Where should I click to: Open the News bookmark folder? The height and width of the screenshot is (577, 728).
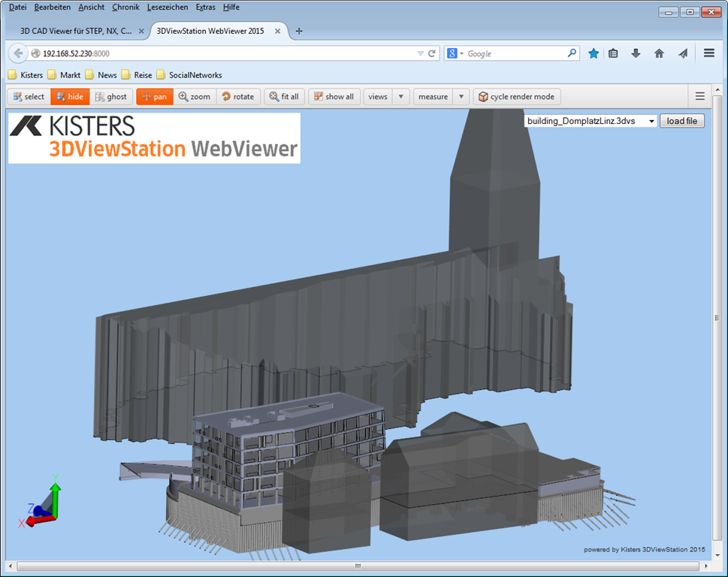point(101,74)
